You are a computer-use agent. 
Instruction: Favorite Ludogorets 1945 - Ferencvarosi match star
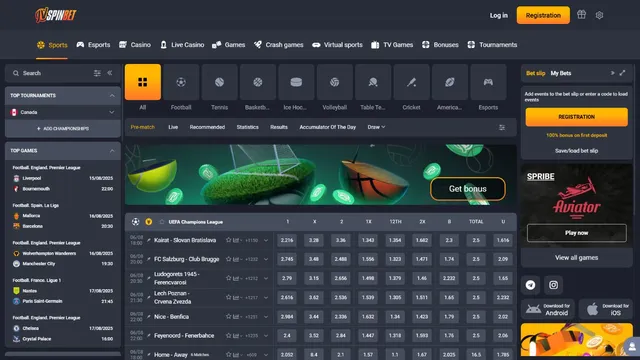coord(229,278)
